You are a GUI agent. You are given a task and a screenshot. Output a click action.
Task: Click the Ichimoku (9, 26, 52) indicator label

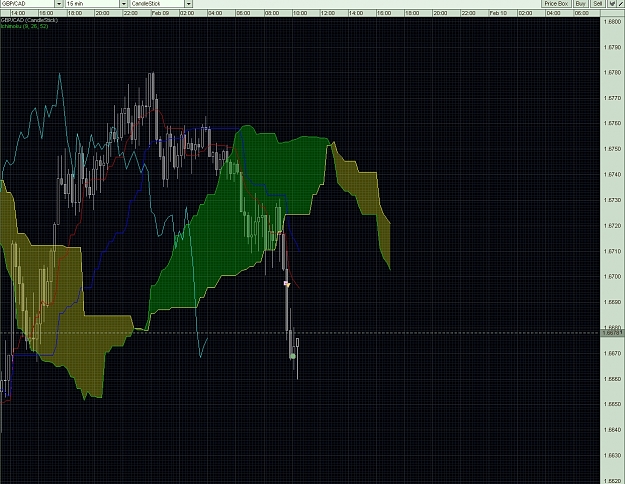coord(24,26)
